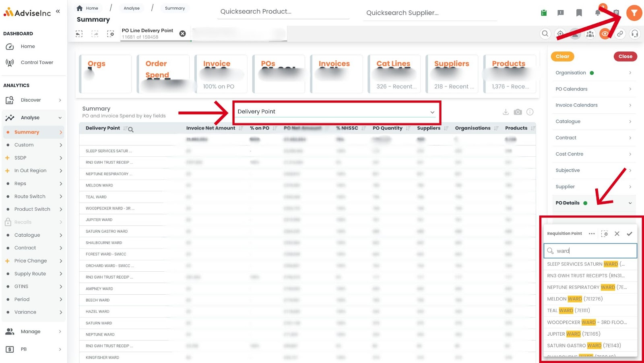The height and width of the screenshot is (363, 644).
Task: Show info for Summary table
Action: [530, 112]
